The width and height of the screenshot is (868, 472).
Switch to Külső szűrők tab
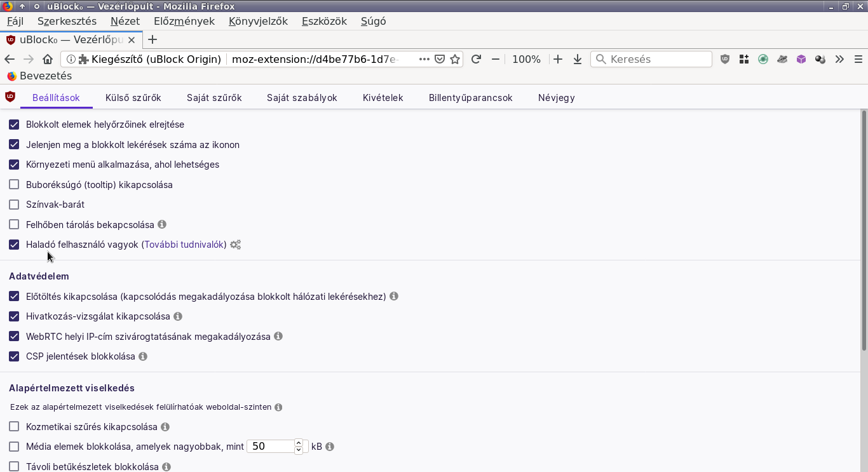[133, 98]
